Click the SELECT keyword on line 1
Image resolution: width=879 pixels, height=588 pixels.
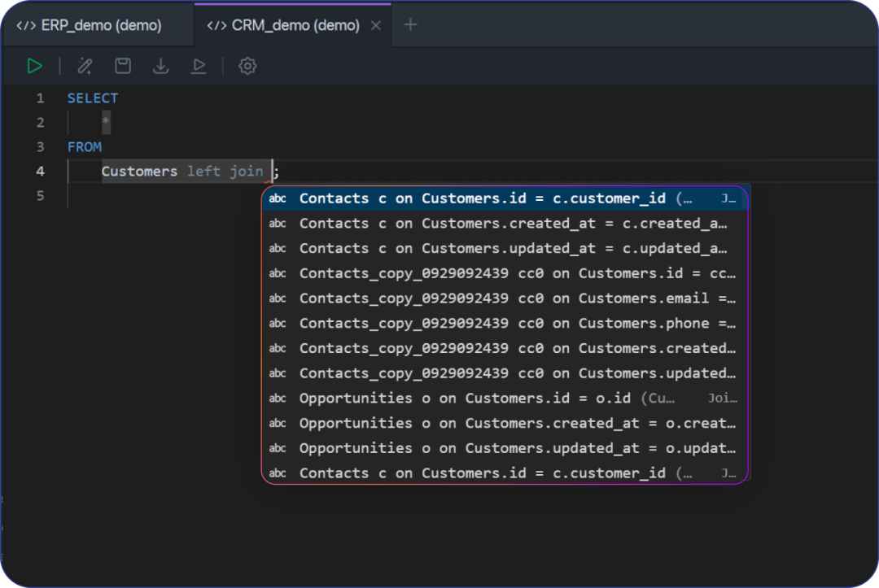pos(92,98)
